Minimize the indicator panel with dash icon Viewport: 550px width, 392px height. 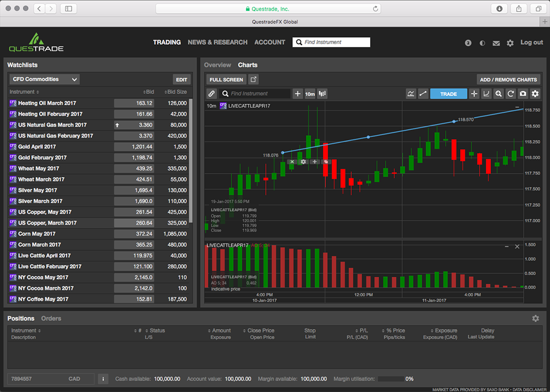506,246
